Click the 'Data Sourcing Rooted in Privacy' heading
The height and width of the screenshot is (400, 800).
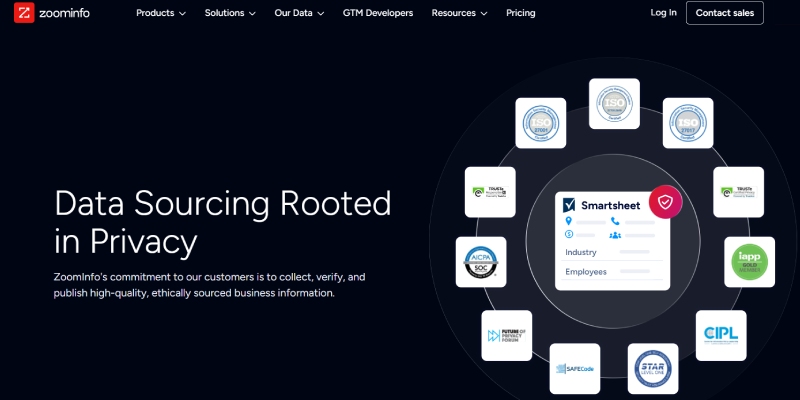pos(222,221)
